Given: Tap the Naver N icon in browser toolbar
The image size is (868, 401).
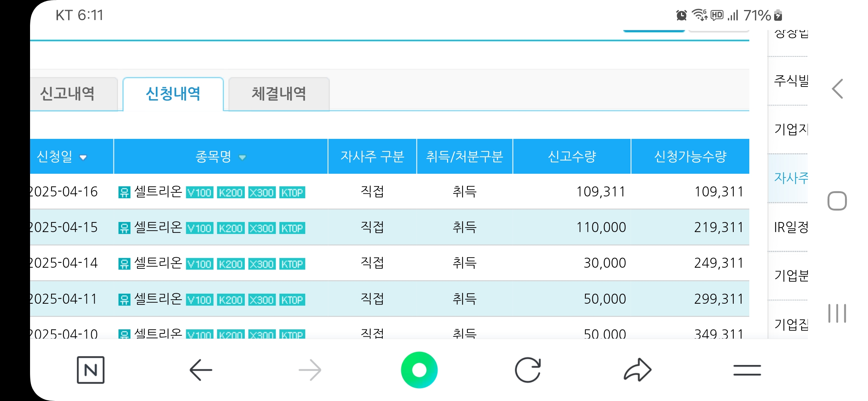Looking at the screenshot, I should tap(90, 369).
